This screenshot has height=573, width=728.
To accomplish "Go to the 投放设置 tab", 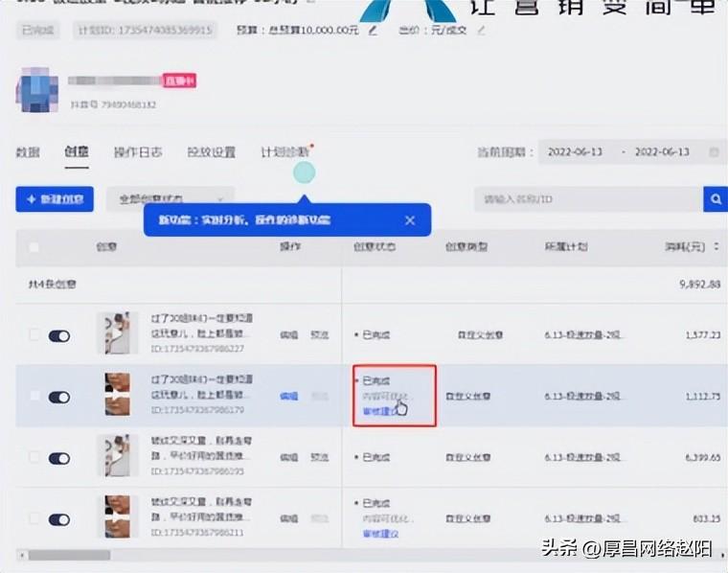I will [212, 151].
